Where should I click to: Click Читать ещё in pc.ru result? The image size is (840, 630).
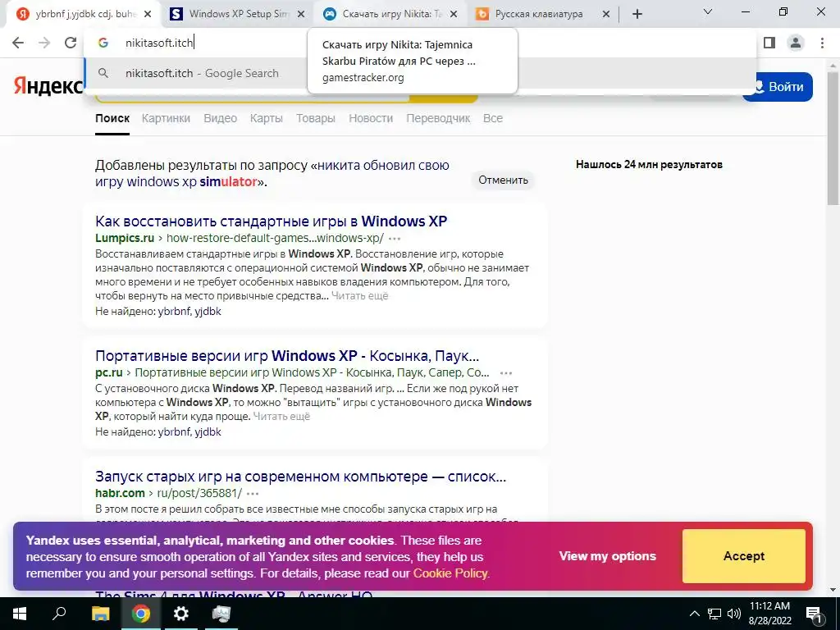pos(281,416)
